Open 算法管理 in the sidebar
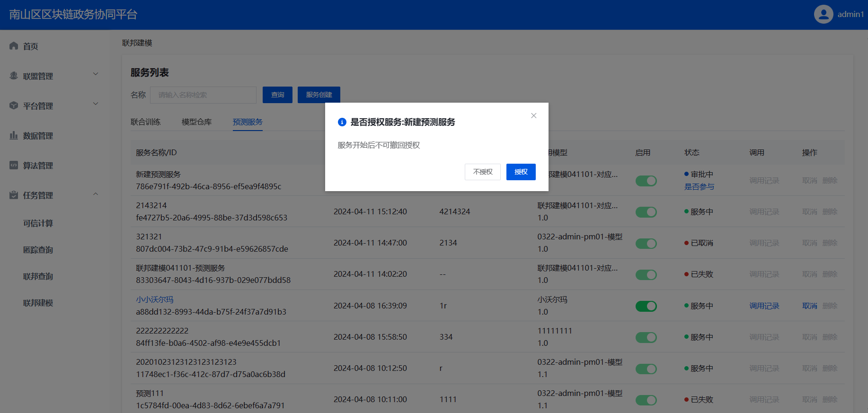The height and width of the screenshot is (413, 868). point(38,166)
